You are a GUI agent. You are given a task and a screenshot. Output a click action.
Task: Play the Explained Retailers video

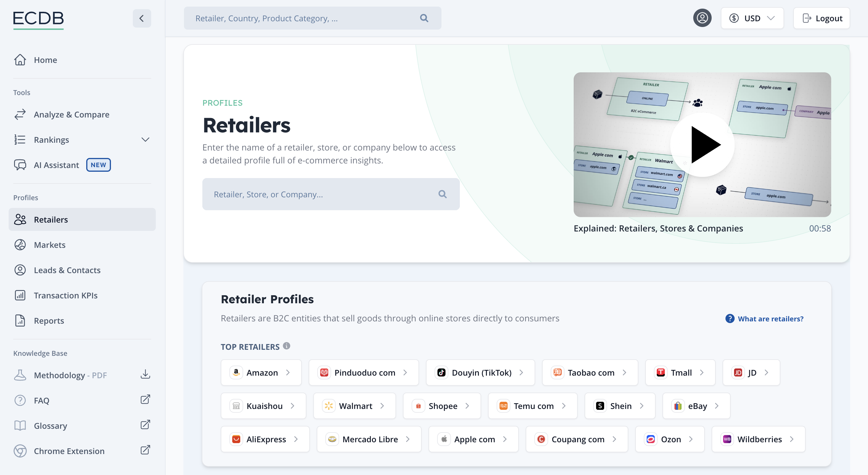[x=702, y=145]
